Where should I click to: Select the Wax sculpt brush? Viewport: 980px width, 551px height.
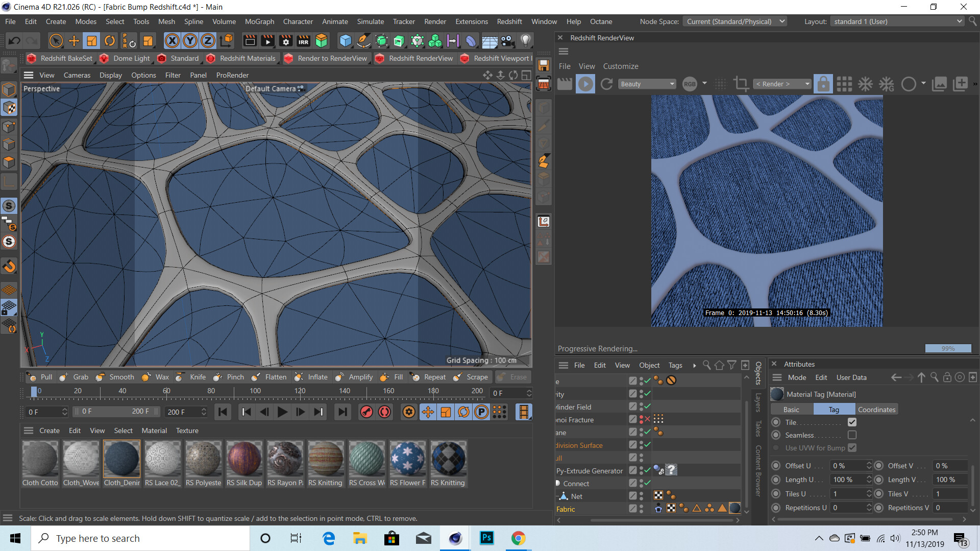[156, 377]
